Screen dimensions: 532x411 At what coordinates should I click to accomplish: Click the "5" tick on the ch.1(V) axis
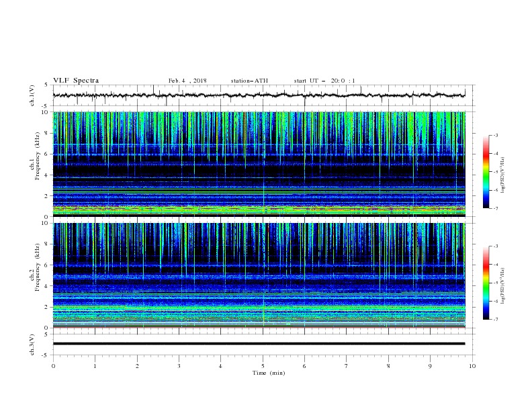point(47,85)
